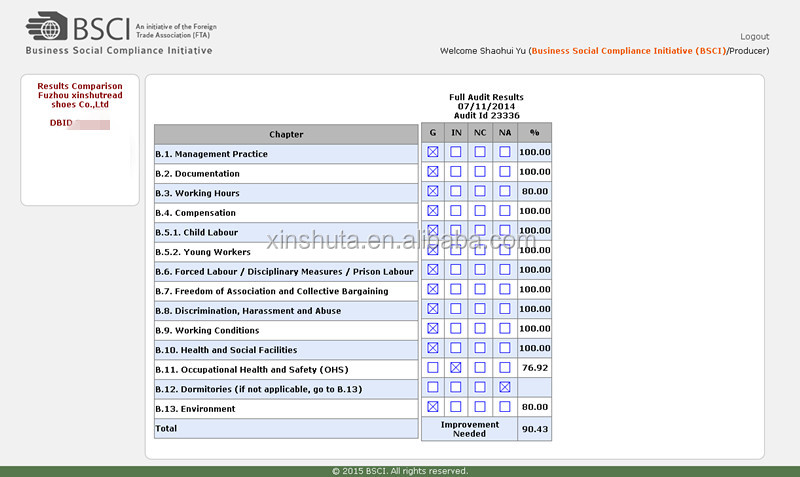This screenshot has height=477, width=800.
Task: Select the B.3. Working Hours row label
Action: pyautogui.click(x=197, y=193)
